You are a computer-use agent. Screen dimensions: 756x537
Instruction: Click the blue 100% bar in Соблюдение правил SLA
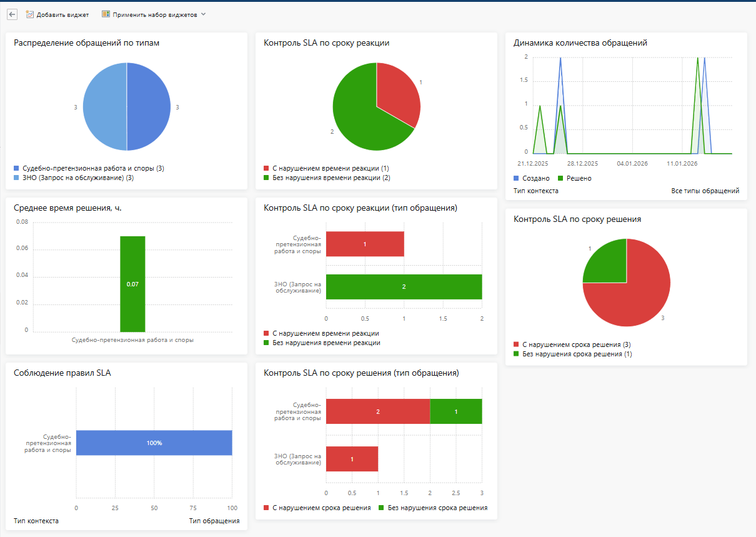coord(154,443)
